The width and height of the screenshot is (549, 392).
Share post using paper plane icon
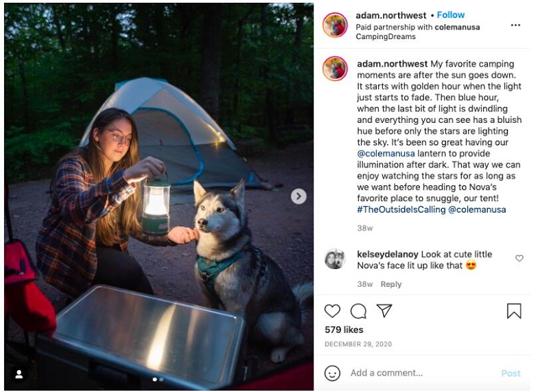[384, 311]
